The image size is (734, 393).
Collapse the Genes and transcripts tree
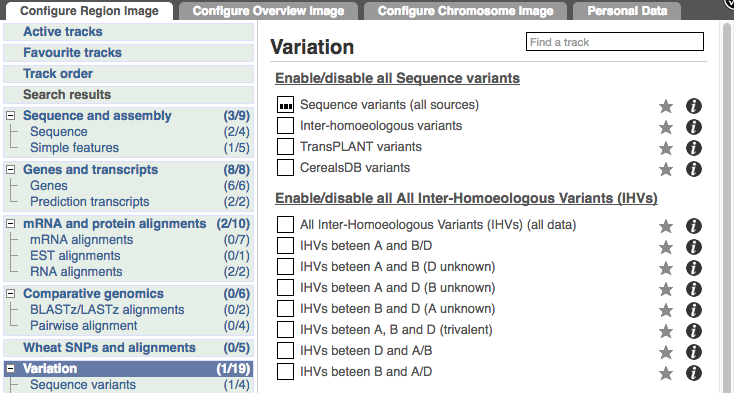pyautogui.click(x=10, y=169)
